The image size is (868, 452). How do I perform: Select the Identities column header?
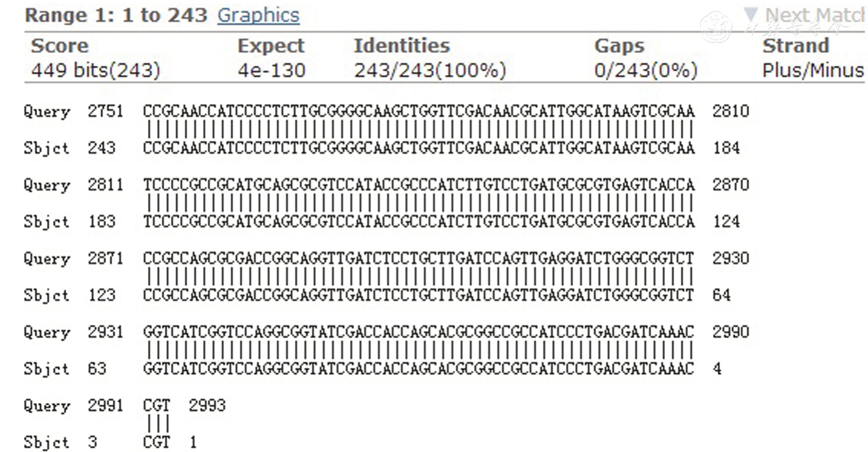tap(402, 46)
